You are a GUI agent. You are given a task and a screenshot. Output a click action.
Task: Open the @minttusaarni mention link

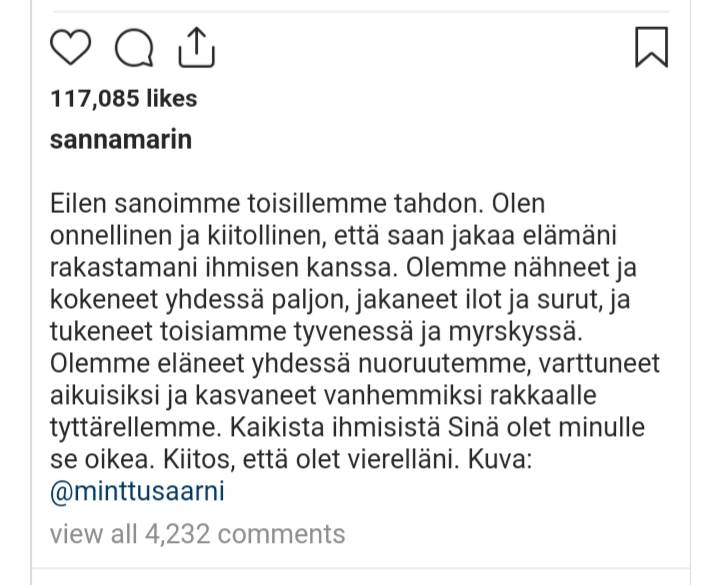pyautogui.click(x=138, y=492)
